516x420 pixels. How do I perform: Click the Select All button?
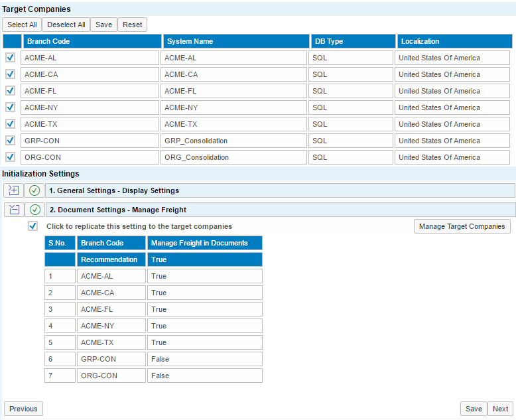(x=22, y=25)
